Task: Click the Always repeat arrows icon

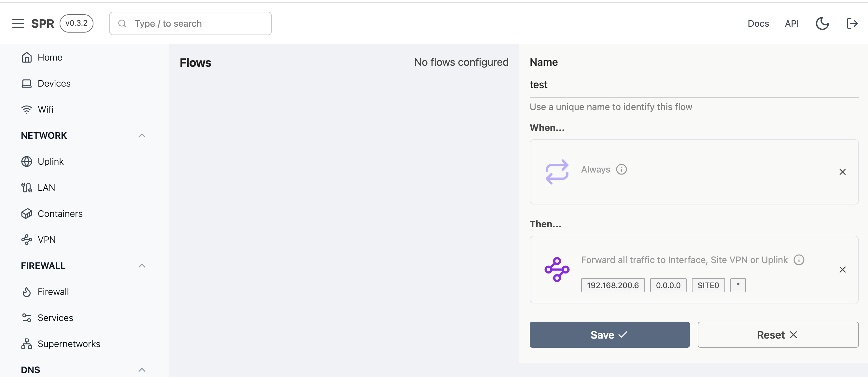Action: point(557,172)
